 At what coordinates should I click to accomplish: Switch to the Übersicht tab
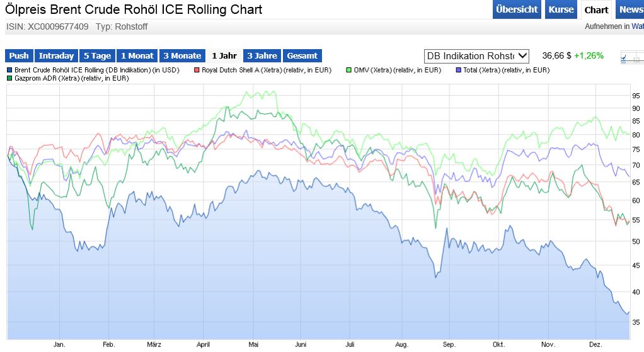517,9
